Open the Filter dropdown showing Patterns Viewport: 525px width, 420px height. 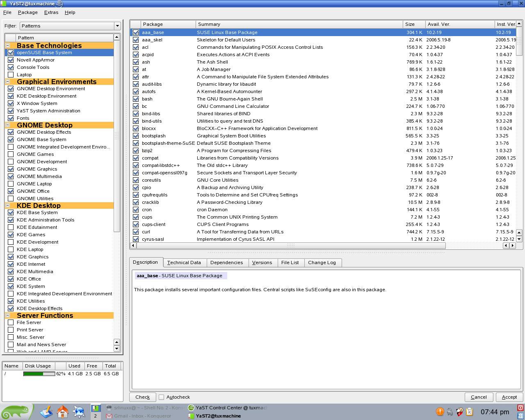70,26
